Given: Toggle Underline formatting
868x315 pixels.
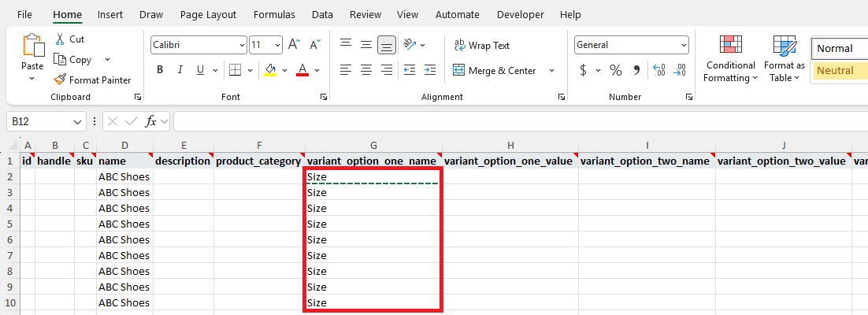Looking at the screenshot, I should (200, 70).
